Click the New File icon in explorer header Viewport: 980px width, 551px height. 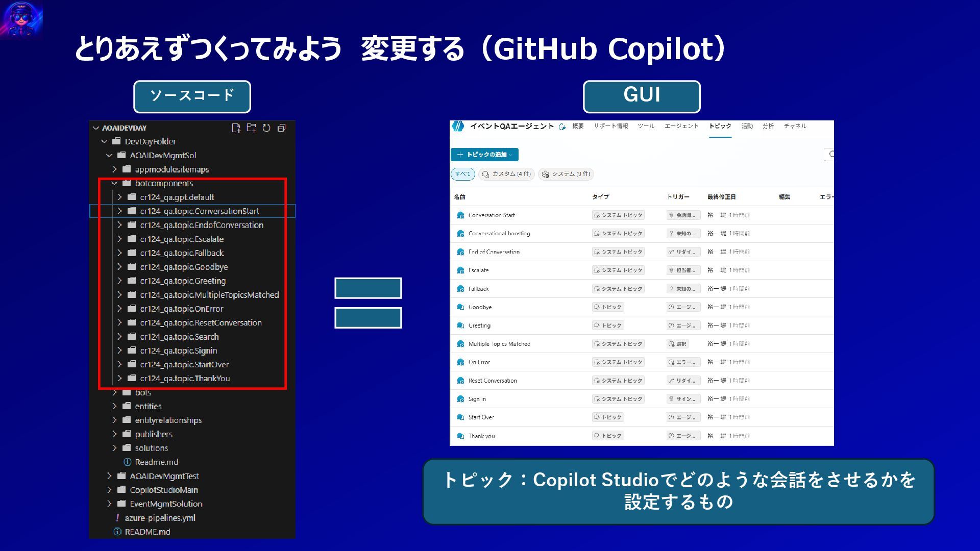pos(236,128)
